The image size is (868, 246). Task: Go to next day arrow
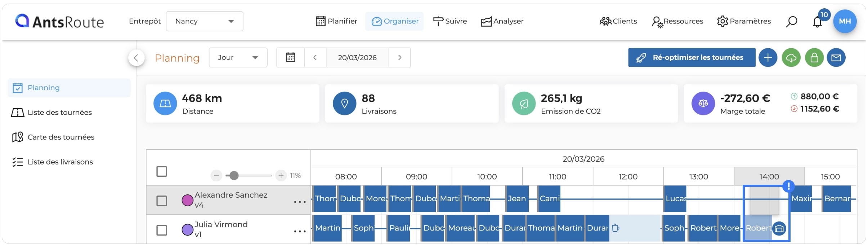(x=399, y=57)
